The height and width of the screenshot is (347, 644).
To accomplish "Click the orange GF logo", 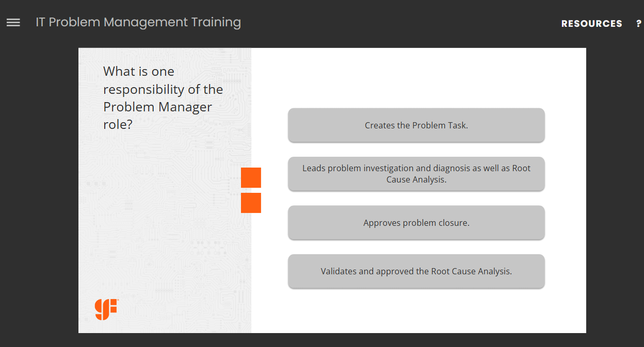I will 106,309.
